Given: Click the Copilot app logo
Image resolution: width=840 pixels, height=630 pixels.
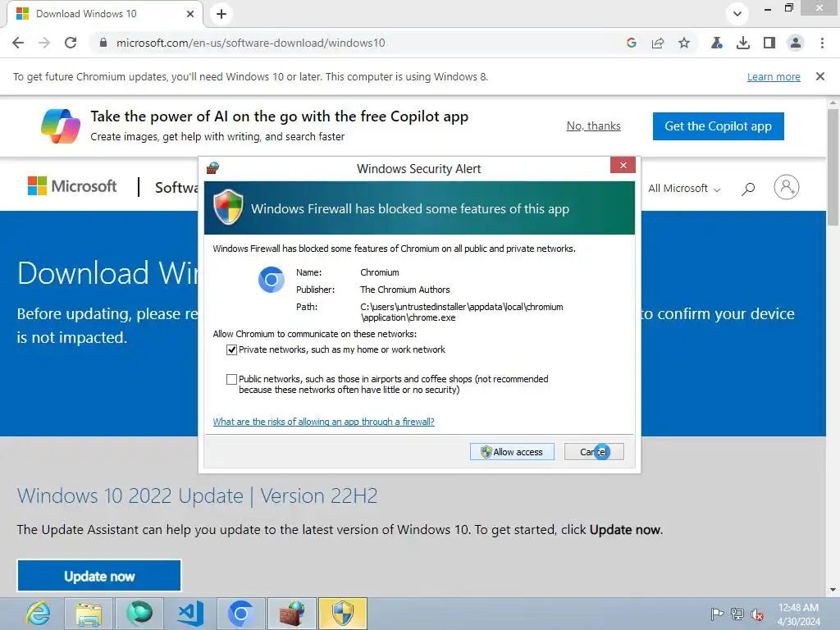Looking at the screenshot, I should [x=61, y=126].
